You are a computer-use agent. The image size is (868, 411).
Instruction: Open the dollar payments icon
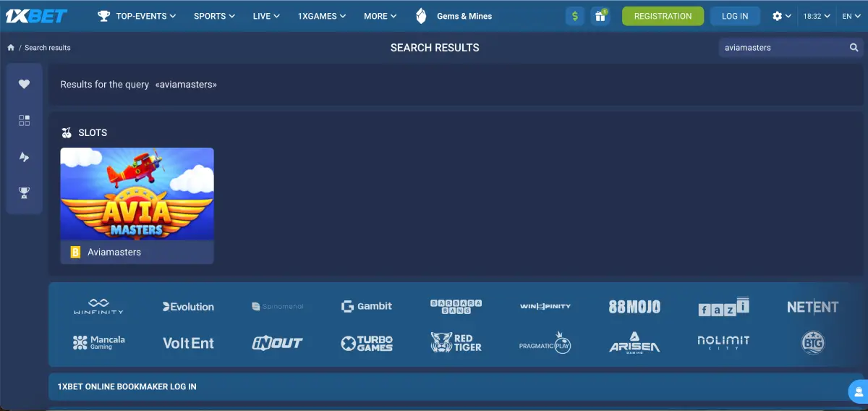tap(575, 16)
